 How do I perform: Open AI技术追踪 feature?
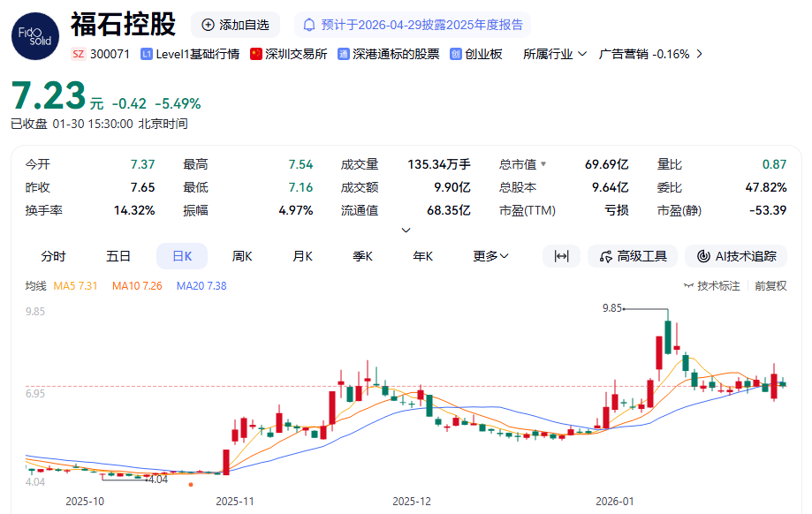point(736,256)
